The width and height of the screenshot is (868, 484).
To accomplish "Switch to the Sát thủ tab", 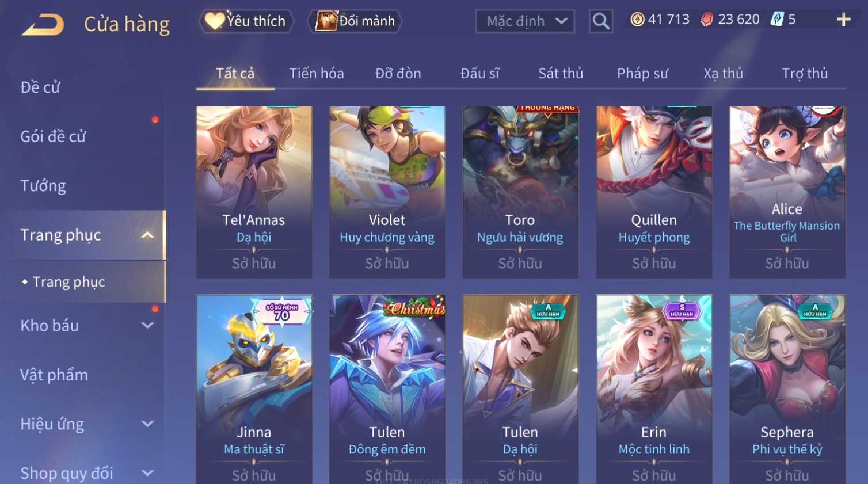I will 561,74.
